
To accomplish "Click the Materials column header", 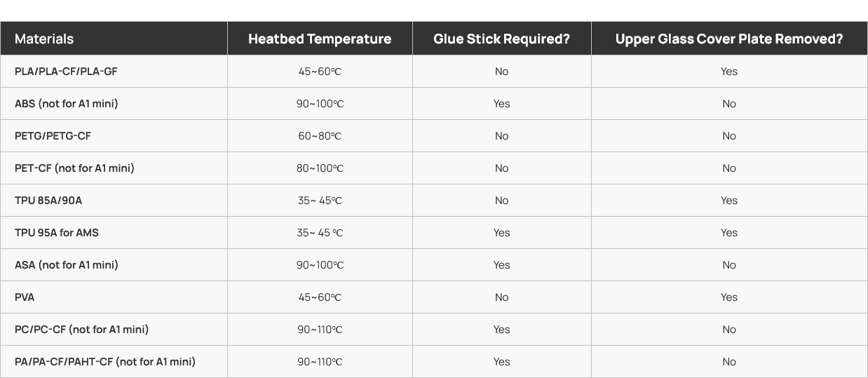I will click(44, 39).
